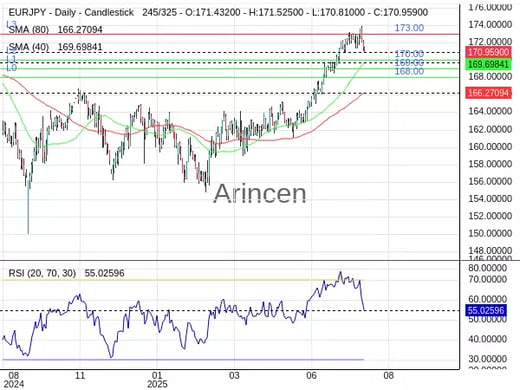Select the 'SMA (40)' indicator label
Viewport: 520px width, 390px height.
[29, 47]
